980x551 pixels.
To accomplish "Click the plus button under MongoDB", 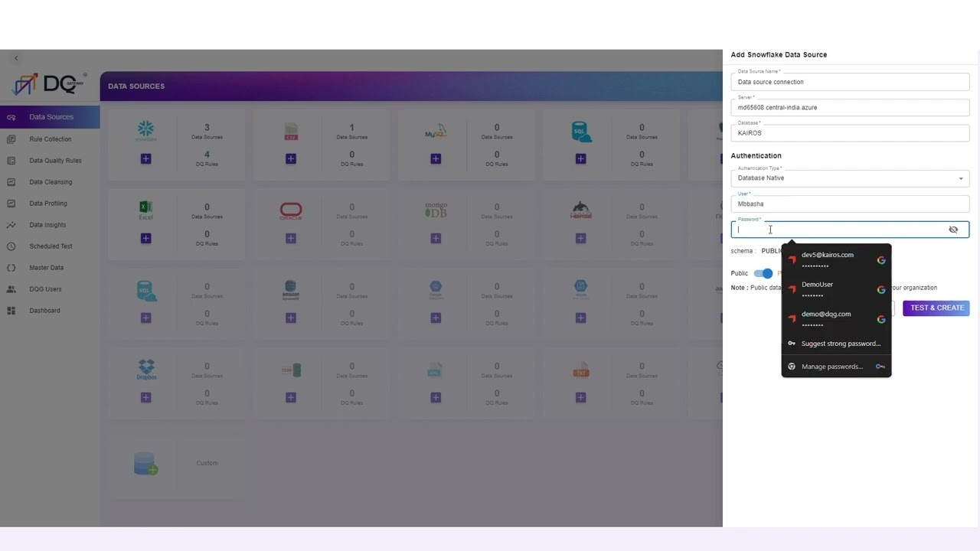I will [436, 238].
